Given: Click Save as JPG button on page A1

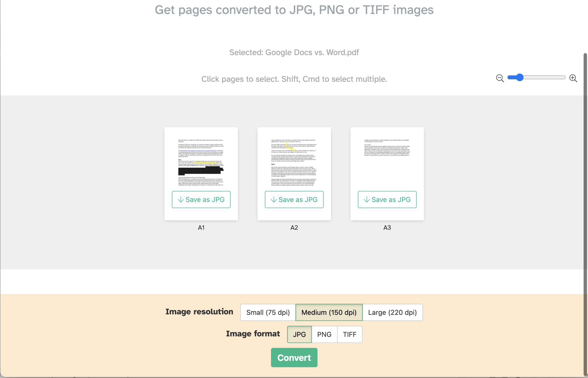Looking at the screenshot, I should coord(201,199).
